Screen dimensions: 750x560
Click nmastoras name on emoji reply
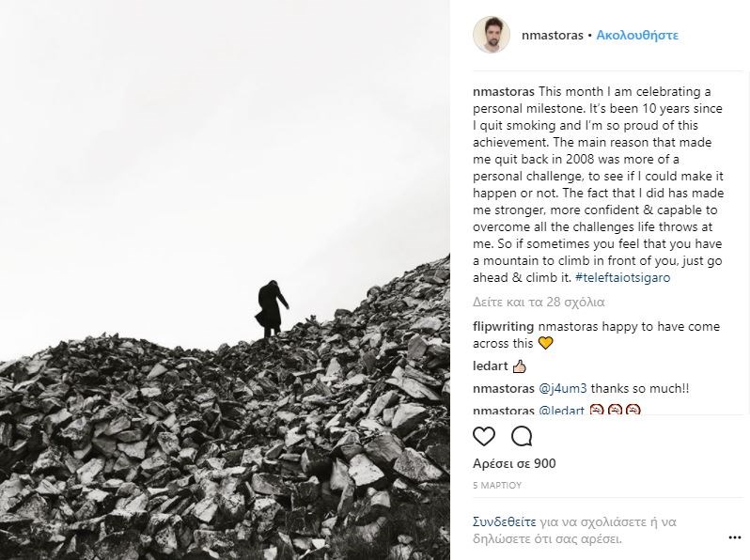503,411
